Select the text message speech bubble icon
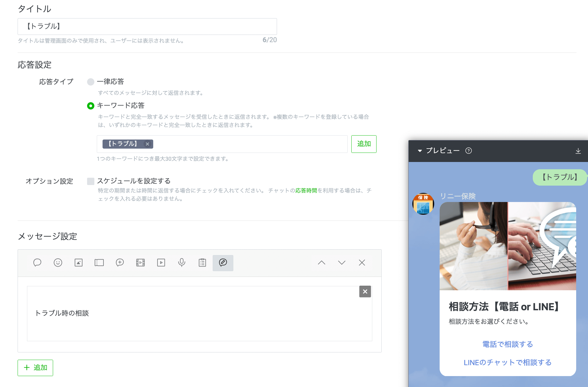The width and height of the screenshot is (588, 387). click(x=37, y=263)
